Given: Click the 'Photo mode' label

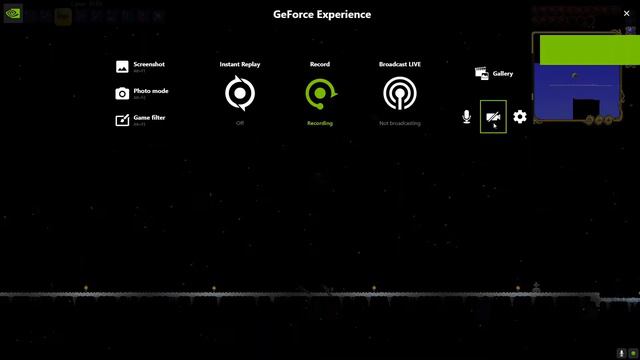Looking at the screenshot, I should pyautogui.click(x=151, y=91).
